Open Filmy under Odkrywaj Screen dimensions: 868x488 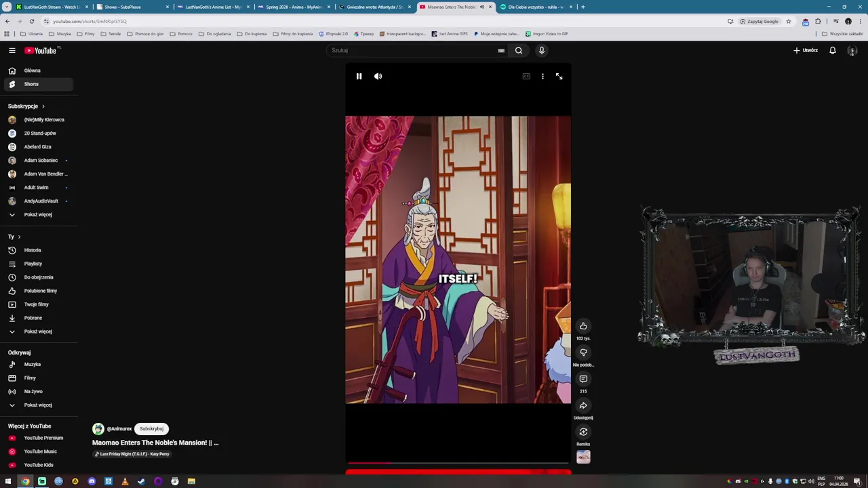coord(38,378)
